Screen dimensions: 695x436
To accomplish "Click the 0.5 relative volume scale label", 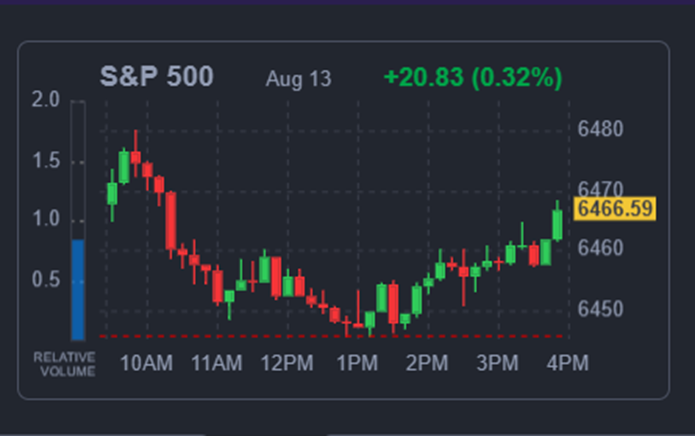I will pos(46,280).
